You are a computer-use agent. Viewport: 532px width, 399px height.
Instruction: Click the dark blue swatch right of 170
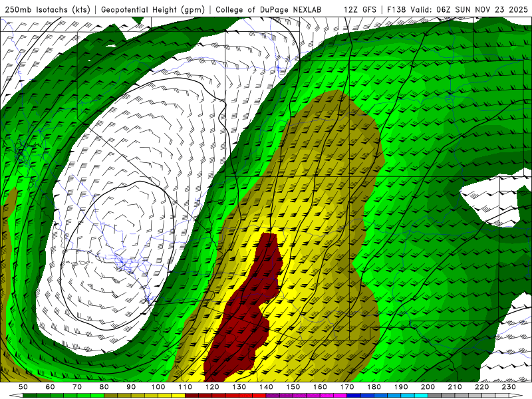[354, 396]
